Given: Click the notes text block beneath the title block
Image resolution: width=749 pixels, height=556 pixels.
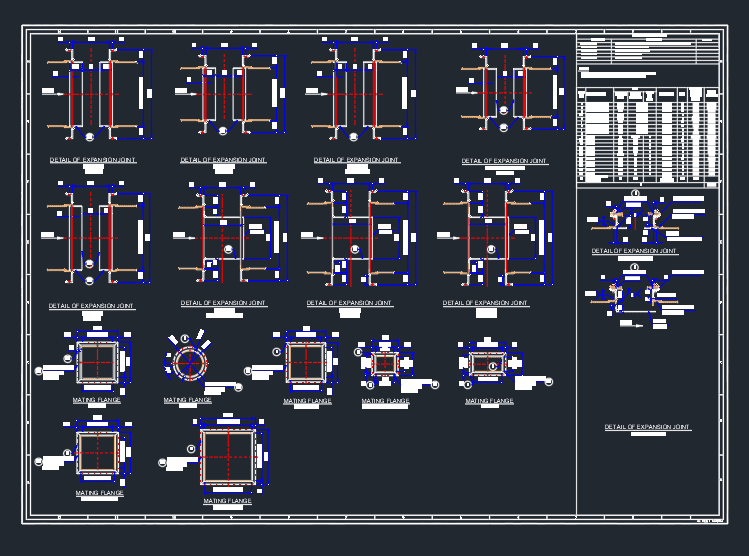Looking at the screenshot, I should coord(617,73).
